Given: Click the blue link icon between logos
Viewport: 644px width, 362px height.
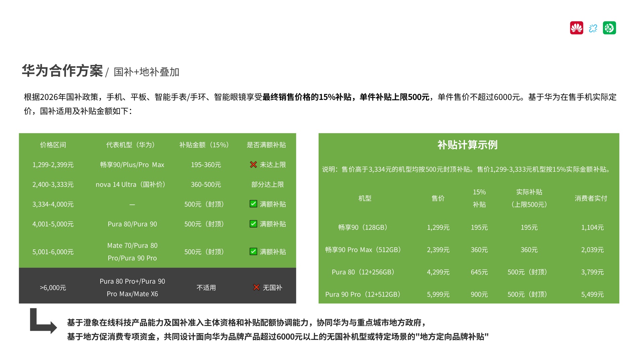Looking at the screenshot, I should 593,28.
